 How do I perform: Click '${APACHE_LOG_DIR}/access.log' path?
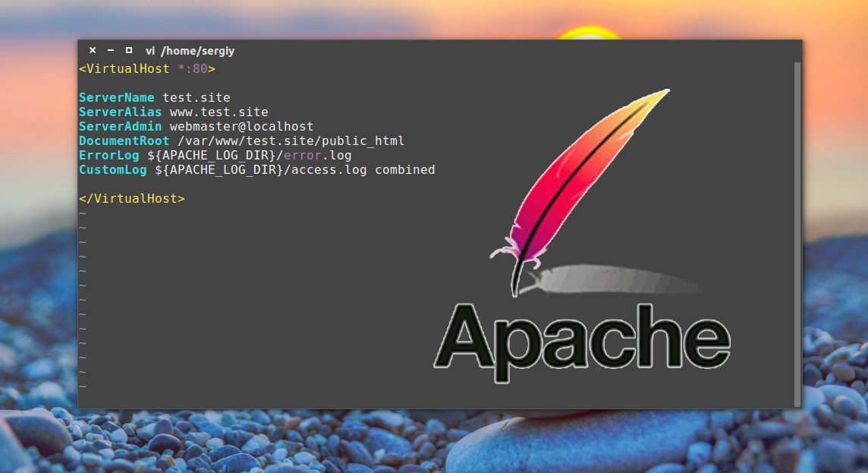pos(261,169)
